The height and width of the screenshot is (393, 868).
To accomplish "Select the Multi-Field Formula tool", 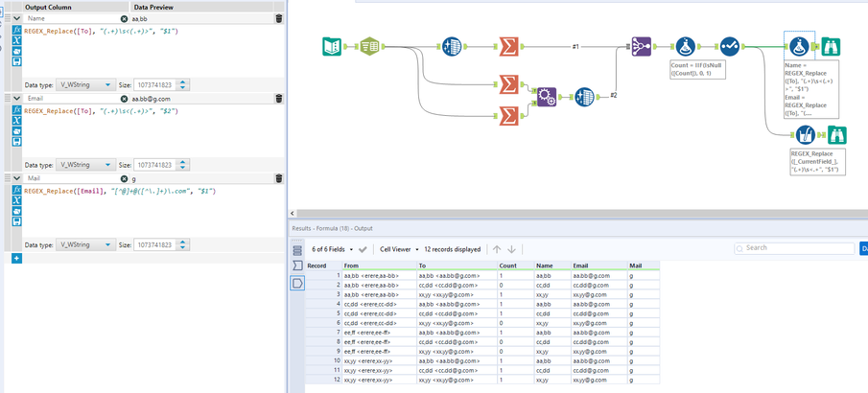I will coord(805,135).
